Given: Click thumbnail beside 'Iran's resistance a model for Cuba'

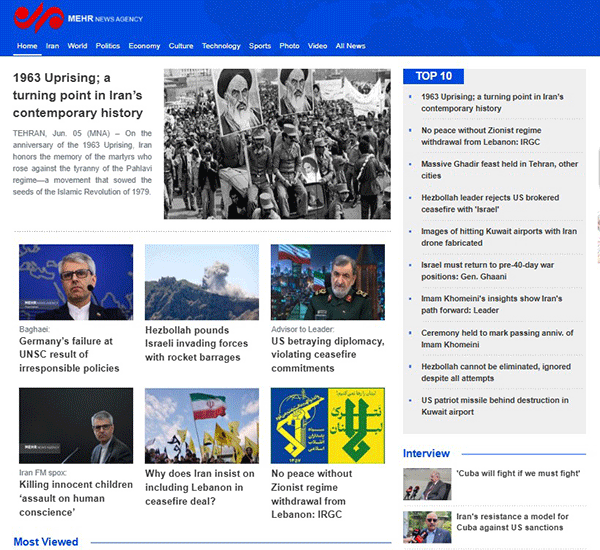Looking at the screenshot, I should point(427,527).
